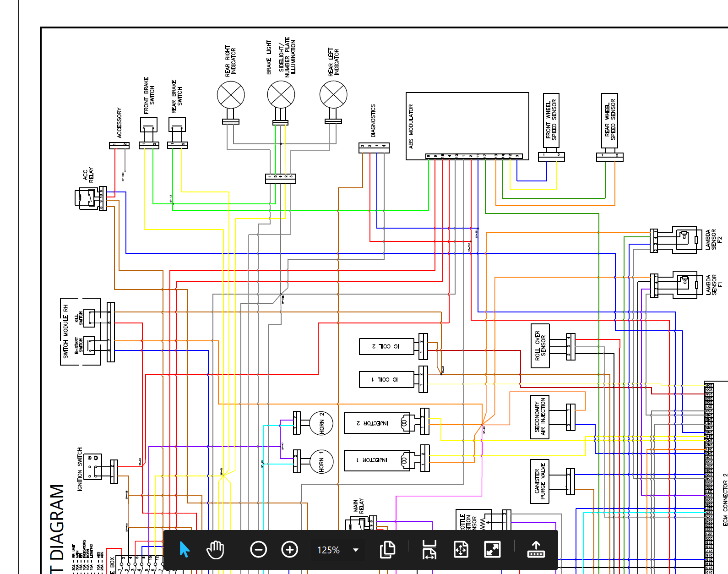The height and width of the screenshot is (574, 728).
Task: Click the CANISTER PURGE VALVE box
Action: tap(540, 481)
